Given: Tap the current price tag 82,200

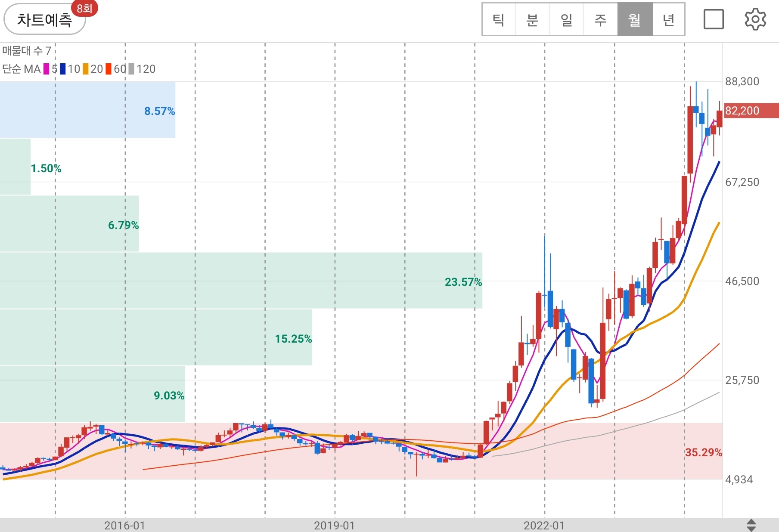Looking at the screenshot, I should point(751,111).
